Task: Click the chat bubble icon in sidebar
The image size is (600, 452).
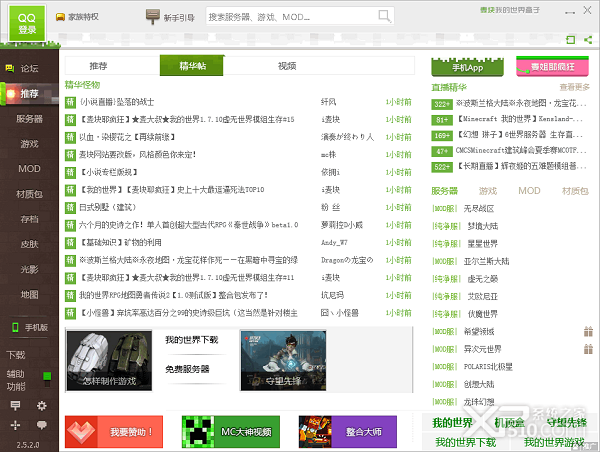Action: point(42,425)
